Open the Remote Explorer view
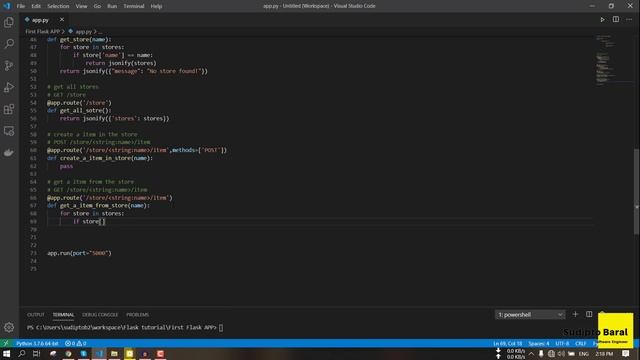Image resolution: width=640 pixels, height=360 pixels. click(x=9, y=131)
